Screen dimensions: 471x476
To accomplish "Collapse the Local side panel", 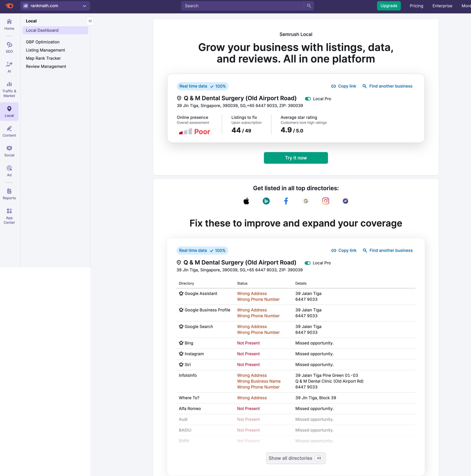I will (90, 21).
